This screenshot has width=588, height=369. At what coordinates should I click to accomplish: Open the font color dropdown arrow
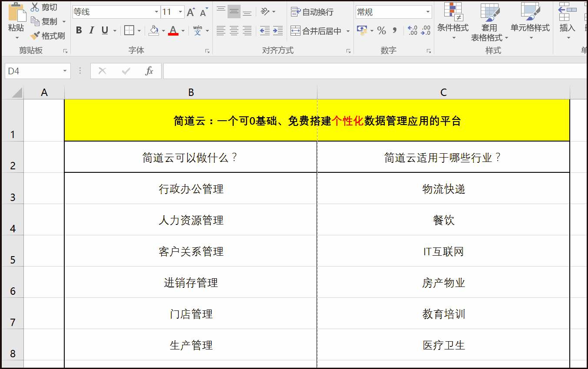point(183,31)
